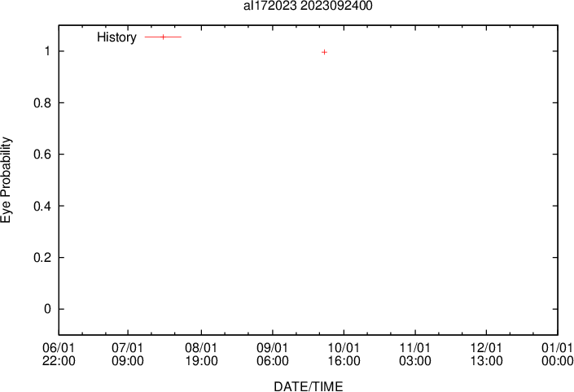Click the DATE/TIME x-axis label
The height and width of the screenshot is (392, 574).
point(308,387)
